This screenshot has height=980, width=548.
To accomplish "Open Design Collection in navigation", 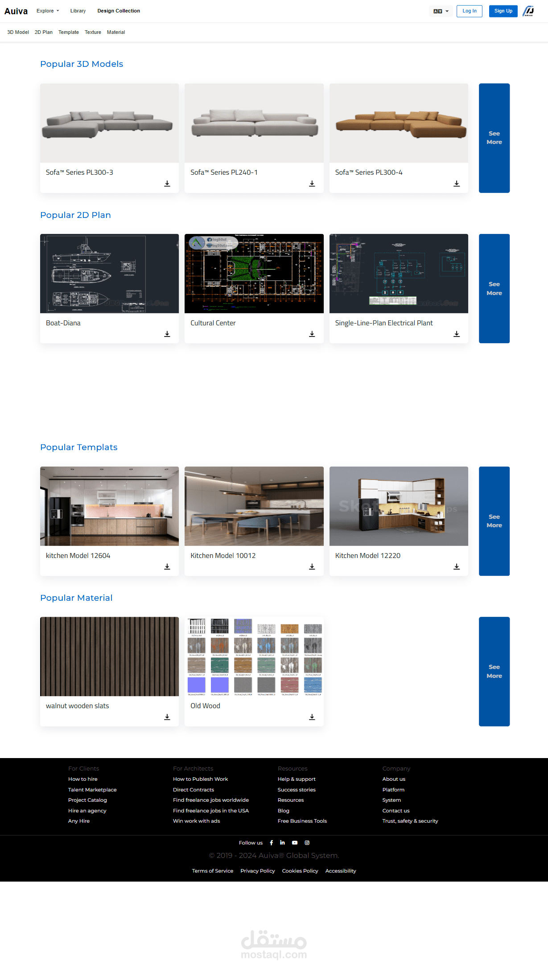I will tap(119, 11).
